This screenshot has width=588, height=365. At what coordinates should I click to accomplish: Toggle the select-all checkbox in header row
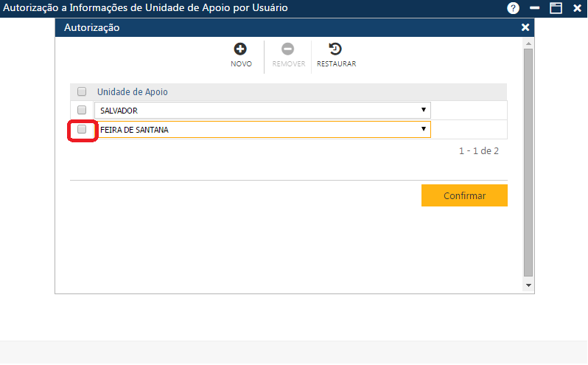[x=82, y=92]
